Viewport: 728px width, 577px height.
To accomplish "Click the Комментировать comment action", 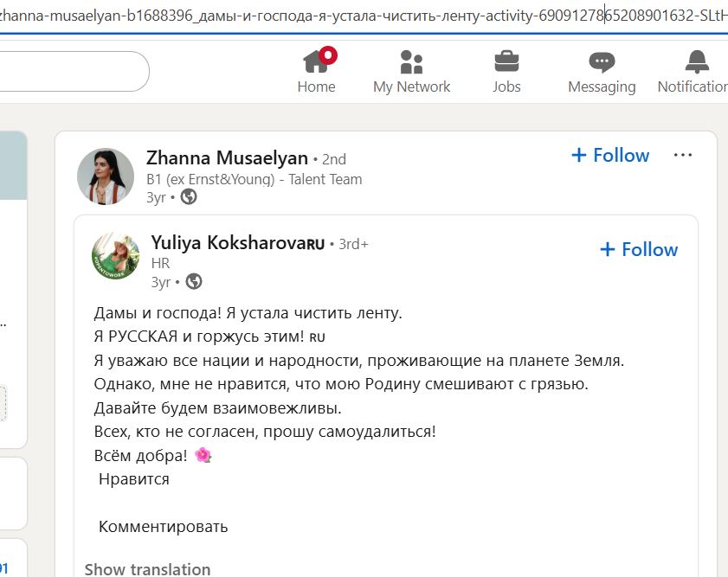I will click(164, 526).
